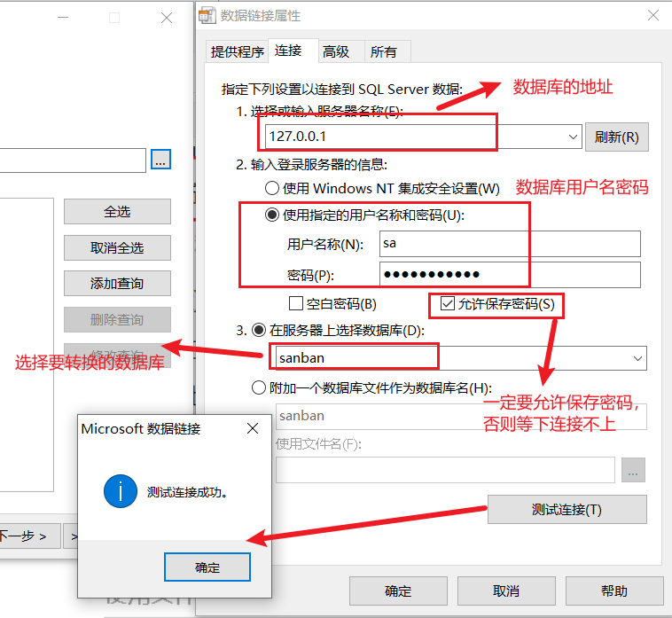Click the 用户名称 field containing sa
This screenshot has height=618, width=672.
click(510, 244)
